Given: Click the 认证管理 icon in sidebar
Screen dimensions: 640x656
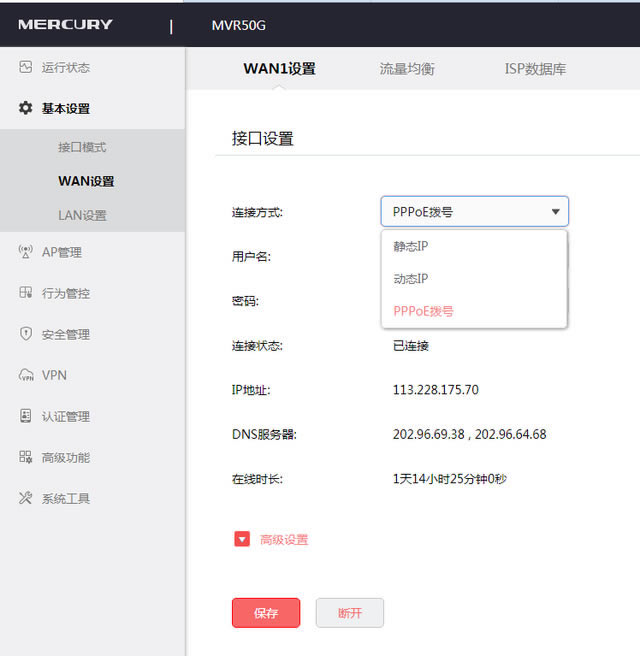Looking at the screenshot, I should (x=26, y=416).
